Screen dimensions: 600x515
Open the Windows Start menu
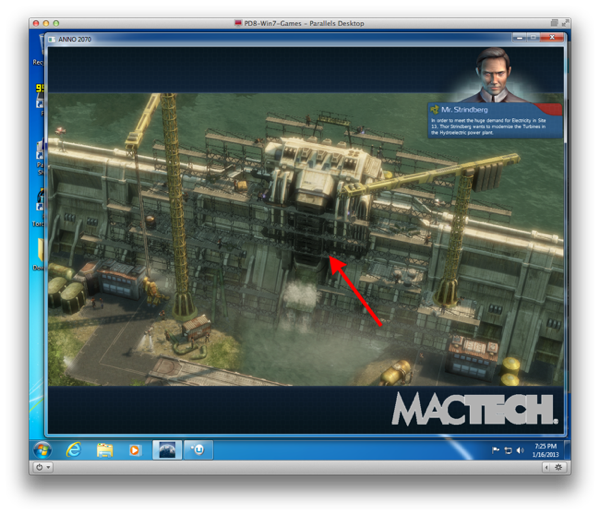pos(42,449)
